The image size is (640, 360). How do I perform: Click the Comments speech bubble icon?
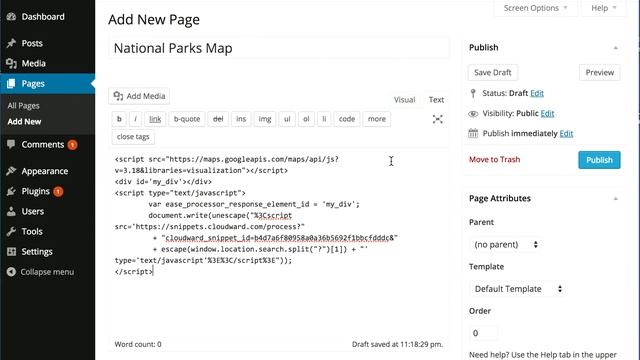pos(11,144)
